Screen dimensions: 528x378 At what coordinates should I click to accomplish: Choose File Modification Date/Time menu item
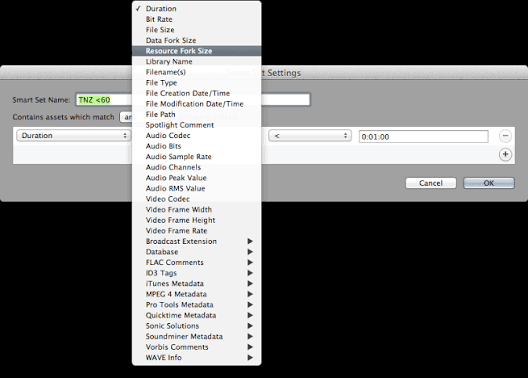(197, 104)
